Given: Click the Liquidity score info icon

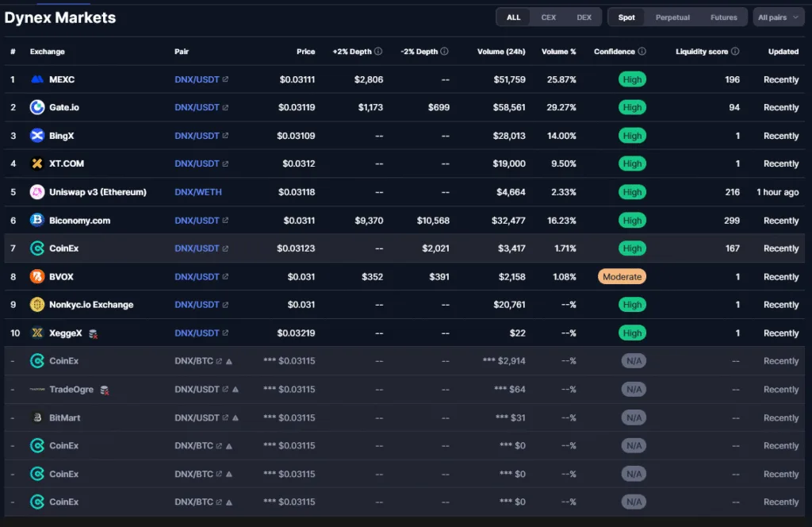Looking at the screenshot, I should click(735, 52).
